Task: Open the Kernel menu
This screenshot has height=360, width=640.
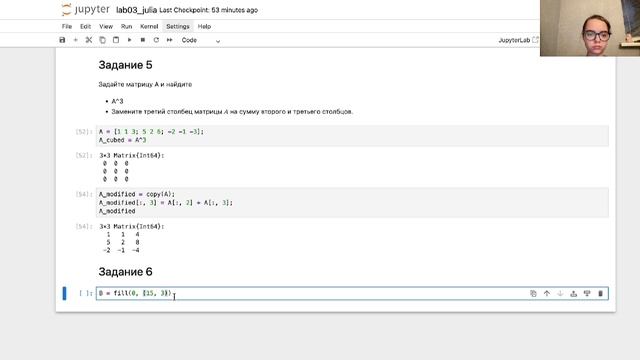Action: tap(149, 27)
